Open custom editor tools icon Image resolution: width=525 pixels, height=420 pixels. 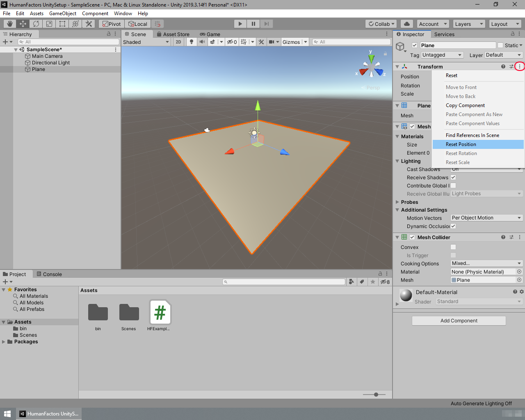pyautogui.click(x=89, y=24)
